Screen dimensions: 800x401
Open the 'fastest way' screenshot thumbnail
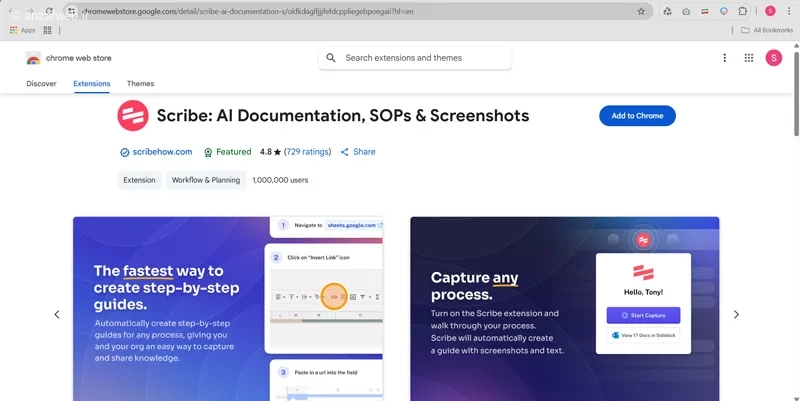228,309
